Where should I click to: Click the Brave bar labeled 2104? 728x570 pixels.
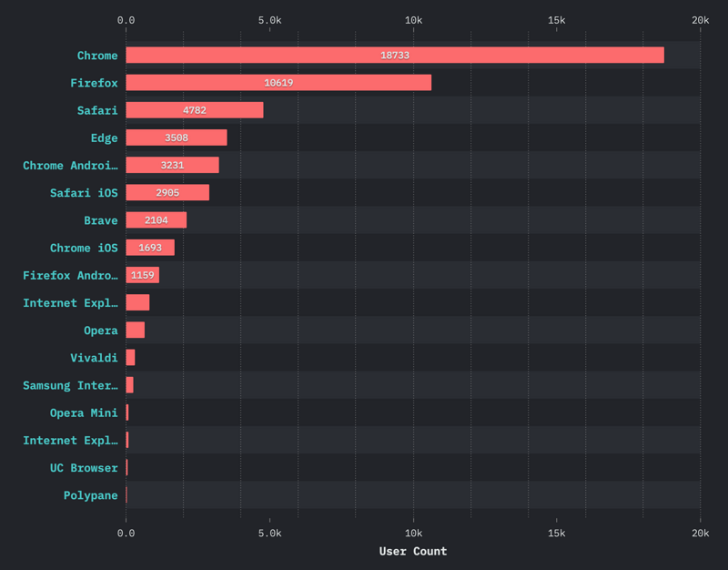coord(156,220)
